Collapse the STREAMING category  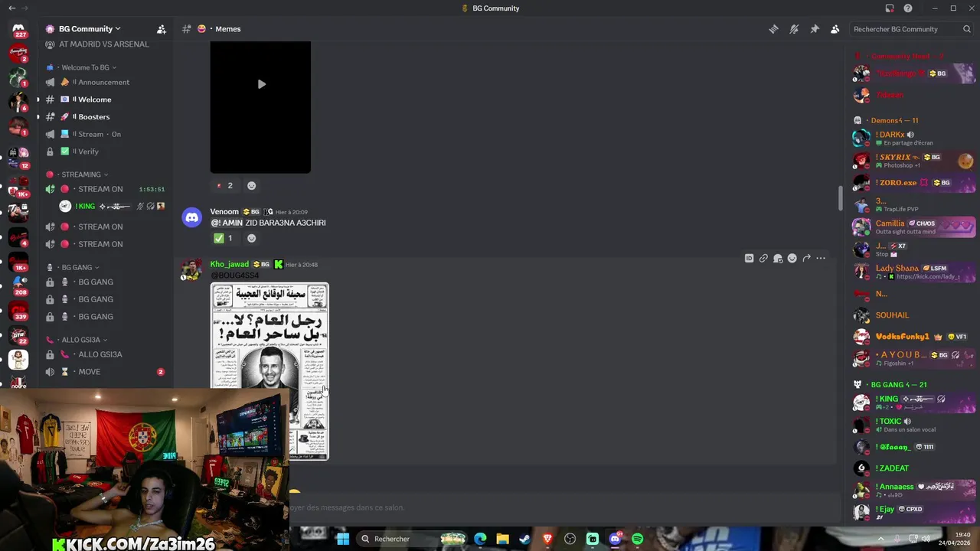pos(81,174)
